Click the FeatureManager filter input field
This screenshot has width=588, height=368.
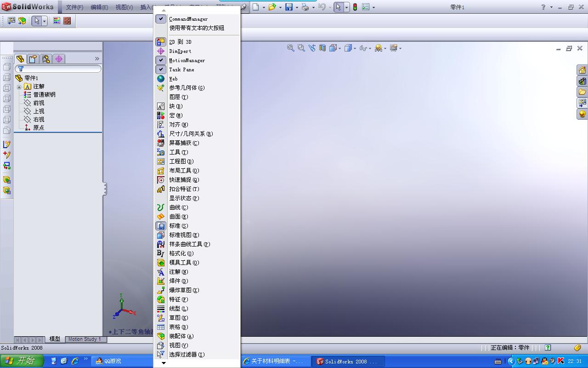click(58, 69)
